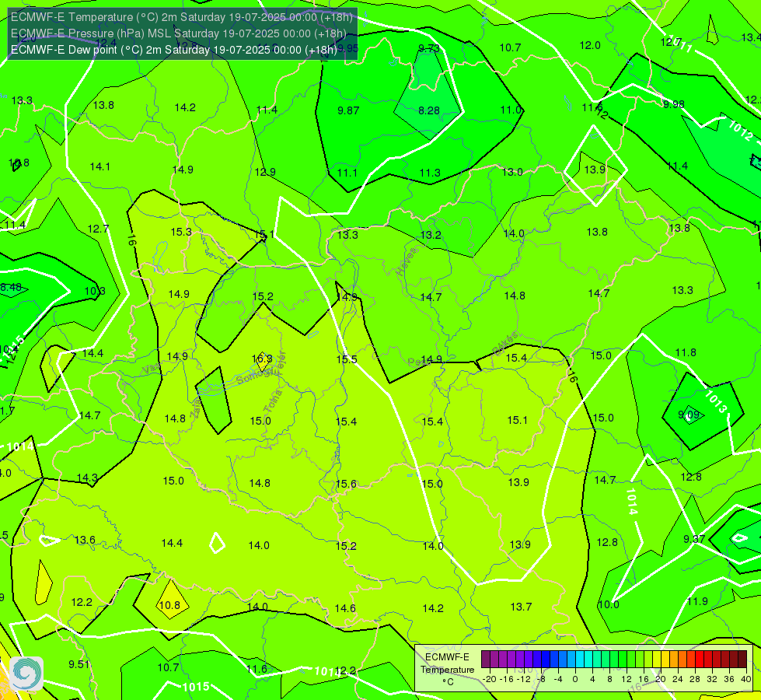Screen dimensions: 761x700
Task: Click the 10.3 temperature value
Action: pyautogui.click(x=95, y=291)
